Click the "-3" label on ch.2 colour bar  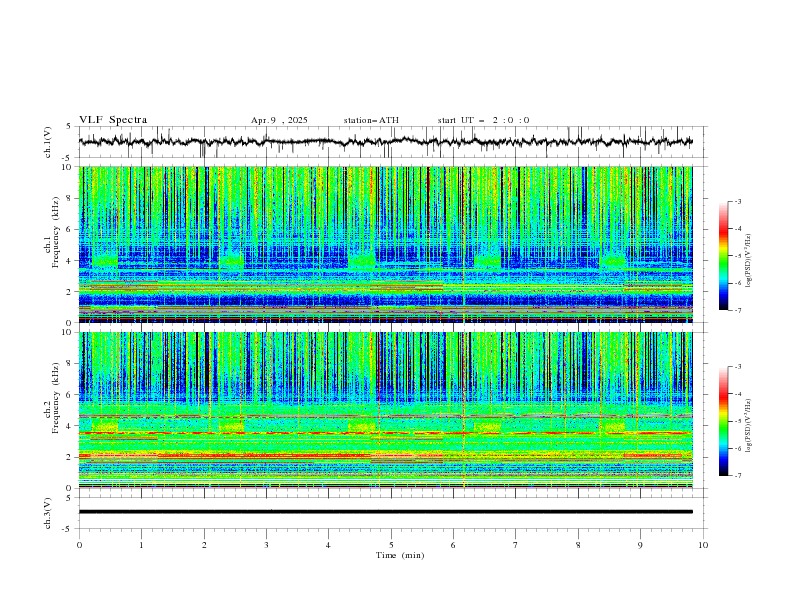737,367
